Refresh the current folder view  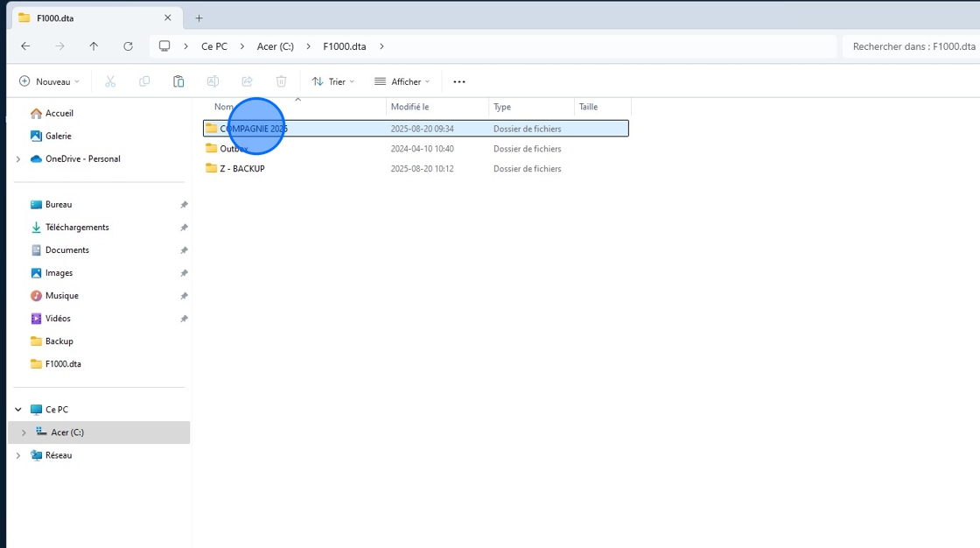click(x=128, y=46)
